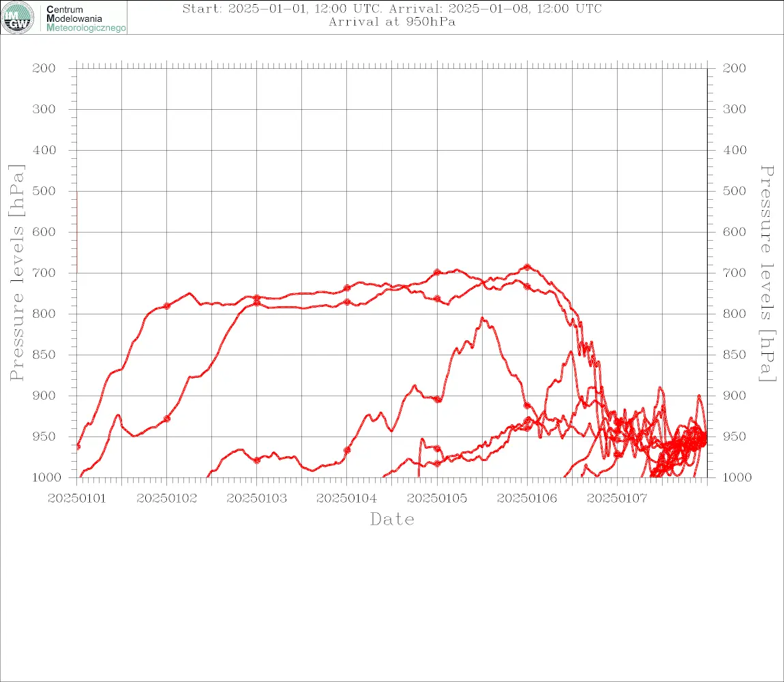Click the right axis 400 label

pyautogui.click(x=734, y=150)
